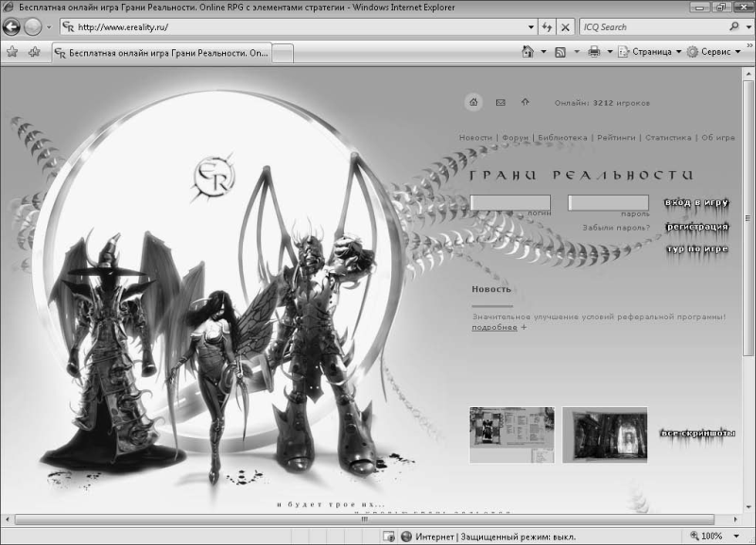Click the browser Forward arrow button
756x545 pixels.
point(33,27)
